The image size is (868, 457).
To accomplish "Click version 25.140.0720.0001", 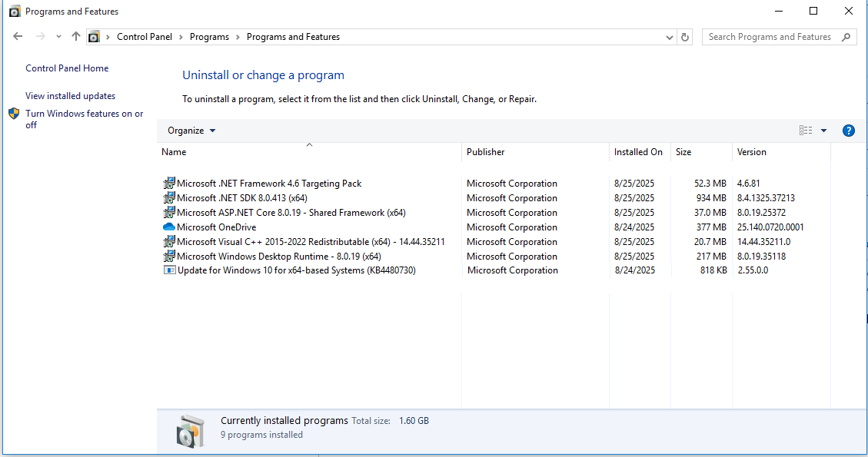I will tap(770, 227).
